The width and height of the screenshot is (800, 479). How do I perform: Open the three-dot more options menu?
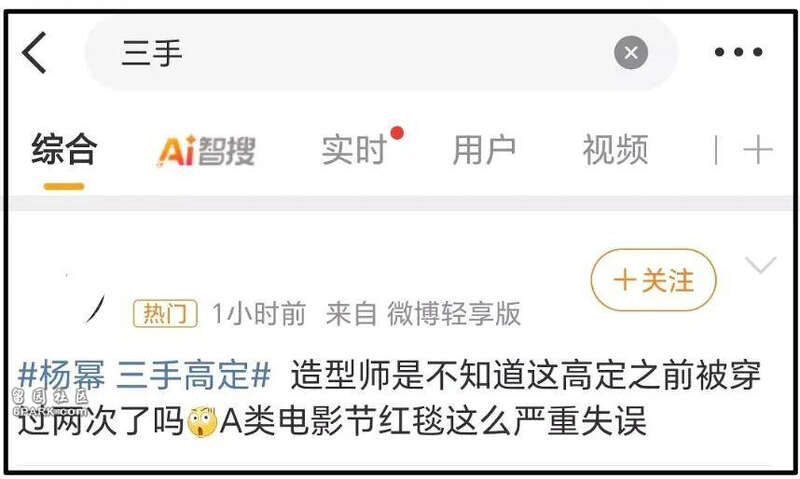coord(738,52)
